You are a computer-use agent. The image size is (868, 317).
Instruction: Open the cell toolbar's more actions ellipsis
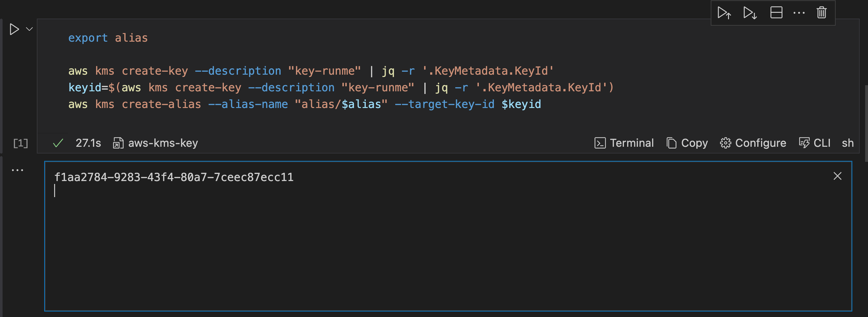(799, 13)
